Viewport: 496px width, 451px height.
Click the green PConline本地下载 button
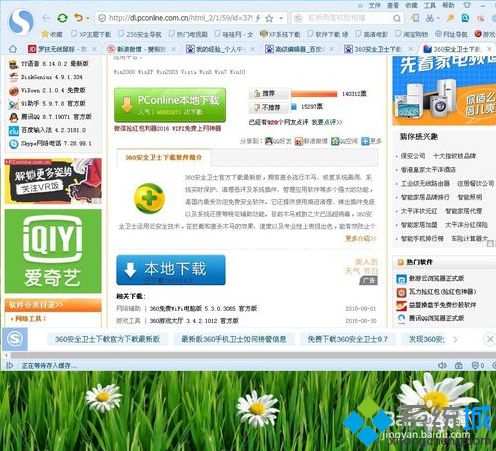pyautogui.click(x=170, y=105)
